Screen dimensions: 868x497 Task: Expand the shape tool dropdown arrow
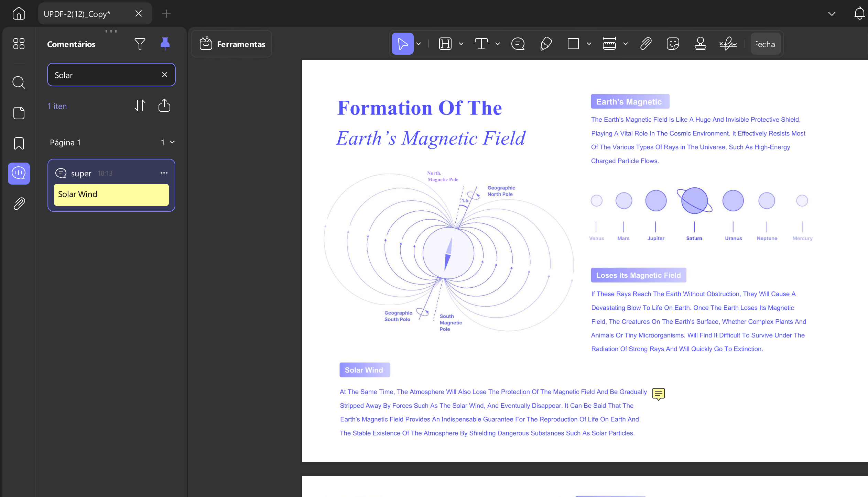(x=589, y=44)
